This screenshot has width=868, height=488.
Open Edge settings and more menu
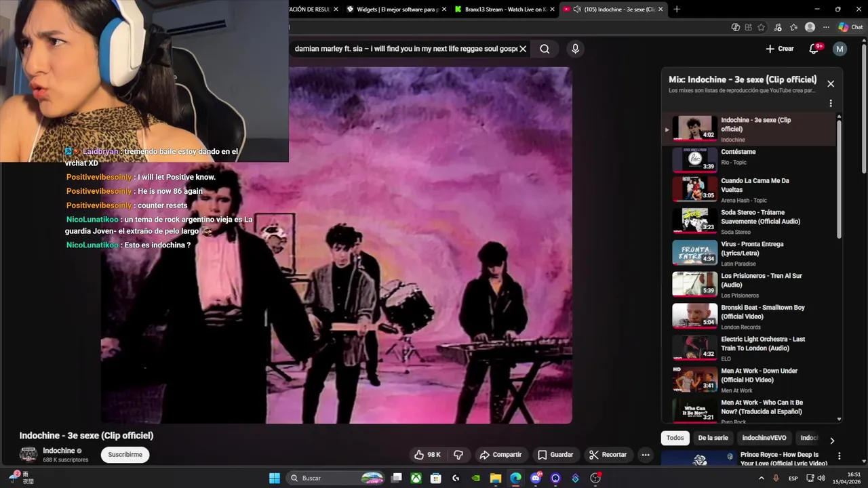click(826, 27)
